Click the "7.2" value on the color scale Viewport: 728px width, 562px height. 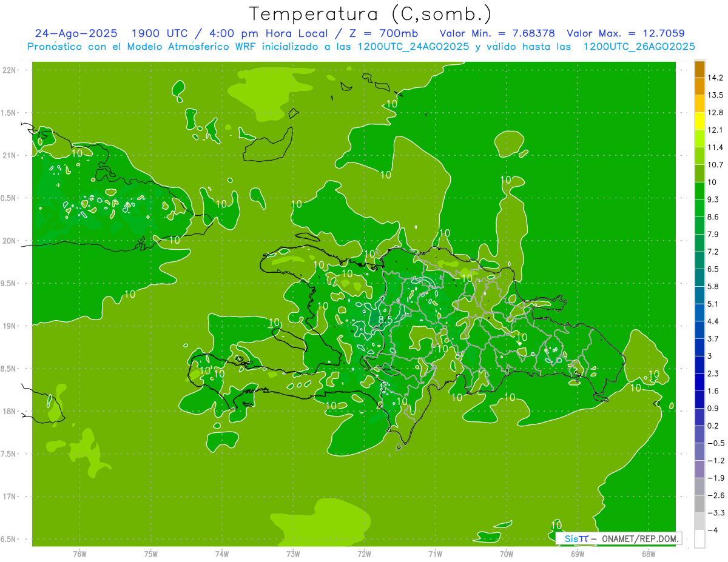click(714, 252)
